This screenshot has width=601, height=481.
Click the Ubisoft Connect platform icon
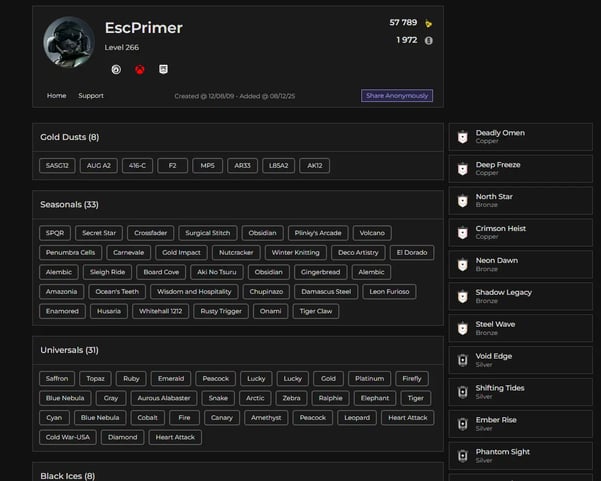[116, 69]
